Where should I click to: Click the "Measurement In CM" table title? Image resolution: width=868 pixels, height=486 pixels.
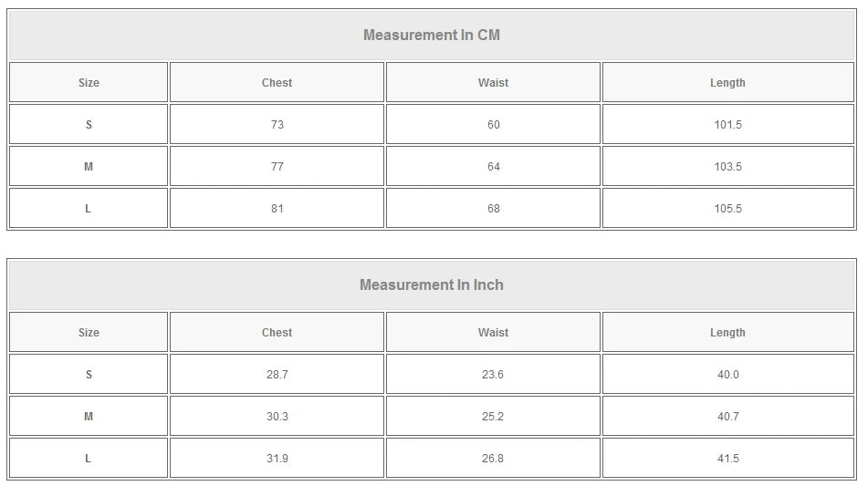point(432,36)
